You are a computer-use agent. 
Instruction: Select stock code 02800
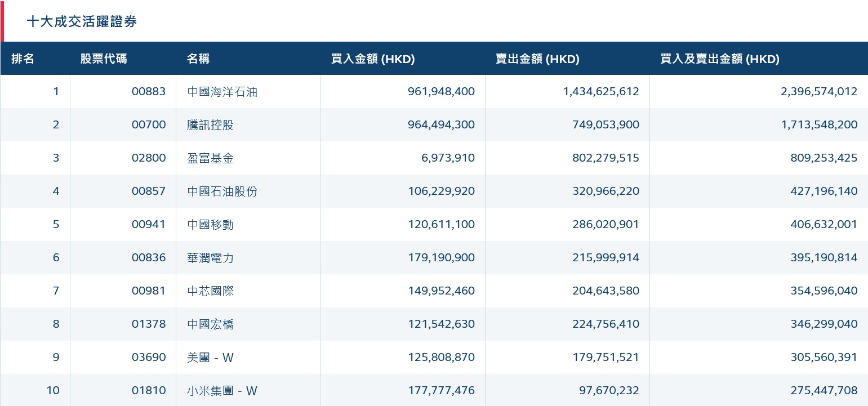click(149, 158)
